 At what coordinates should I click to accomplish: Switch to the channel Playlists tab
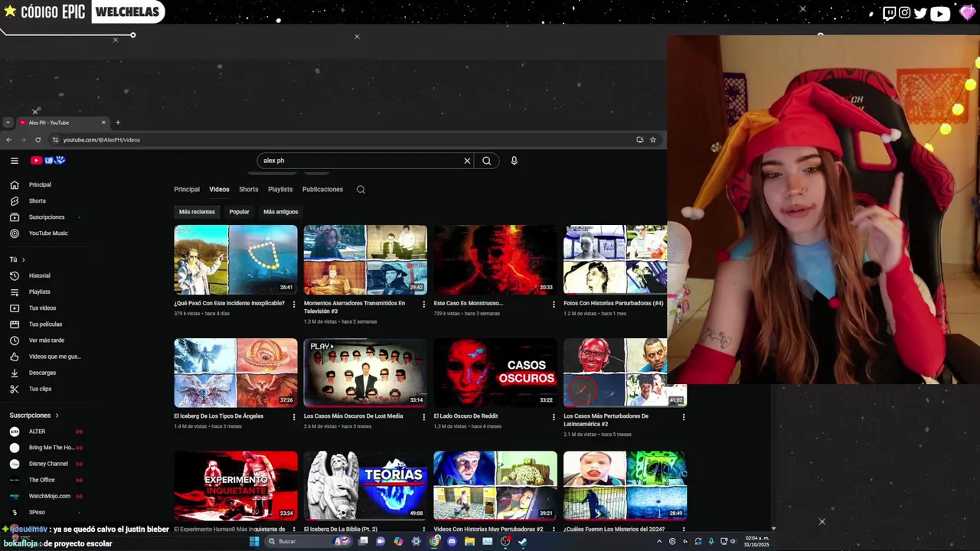point(280,189)
